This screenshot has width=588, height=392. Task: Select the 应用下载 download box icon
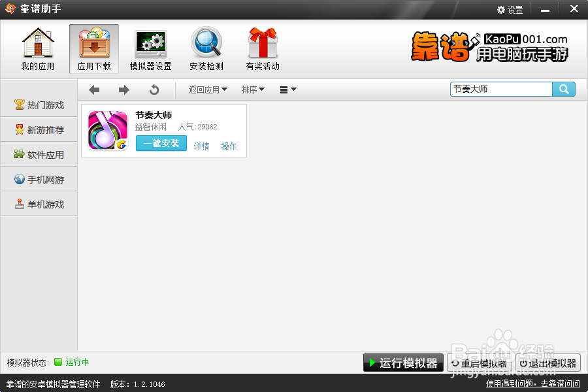pyautogui.click(x=94, y=49)
